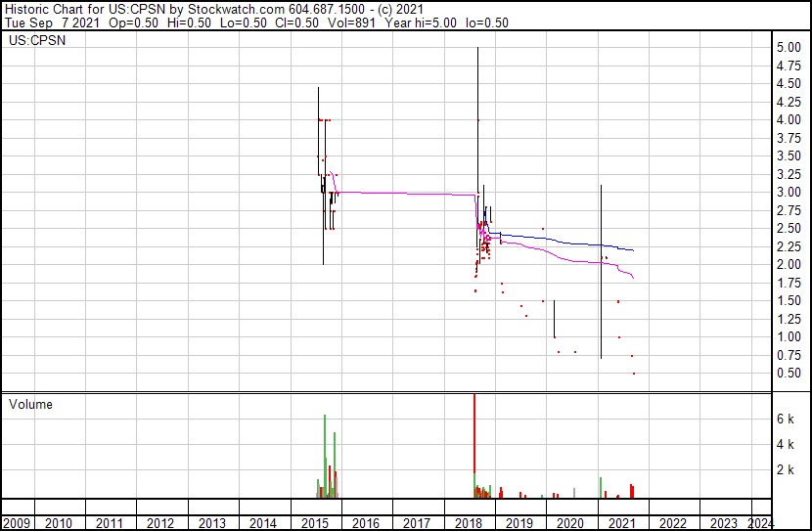Viewport: 812px width, 531px height.
Task: Click the 2020 price bar above 1.00
Action: coord(554,319)
